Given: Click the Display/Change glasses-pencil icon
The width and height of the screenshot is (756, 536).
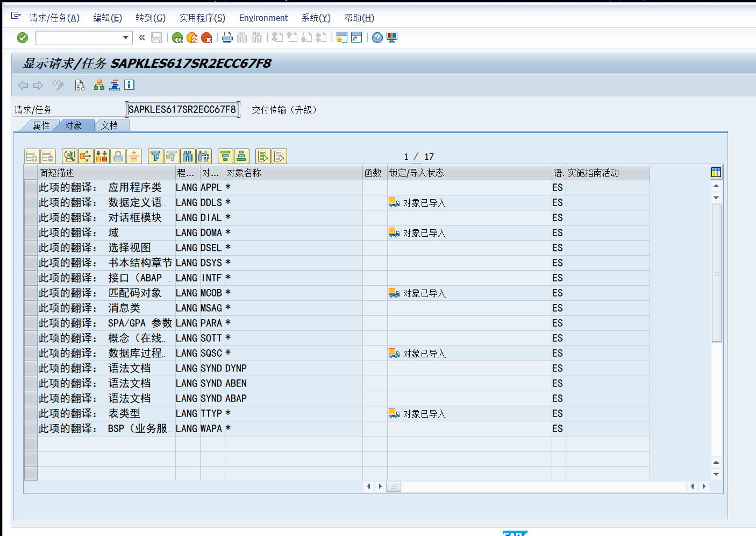Looking at the screenshot, I should pyautogui.click(x=58, y=85).
